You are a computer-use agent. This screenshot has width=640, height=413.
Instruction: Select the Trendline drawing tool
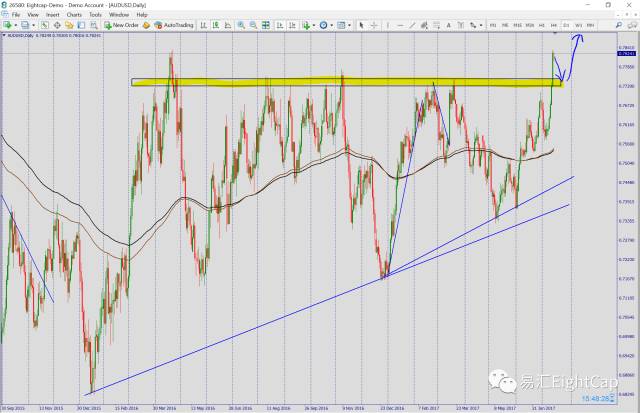(412, 25)
